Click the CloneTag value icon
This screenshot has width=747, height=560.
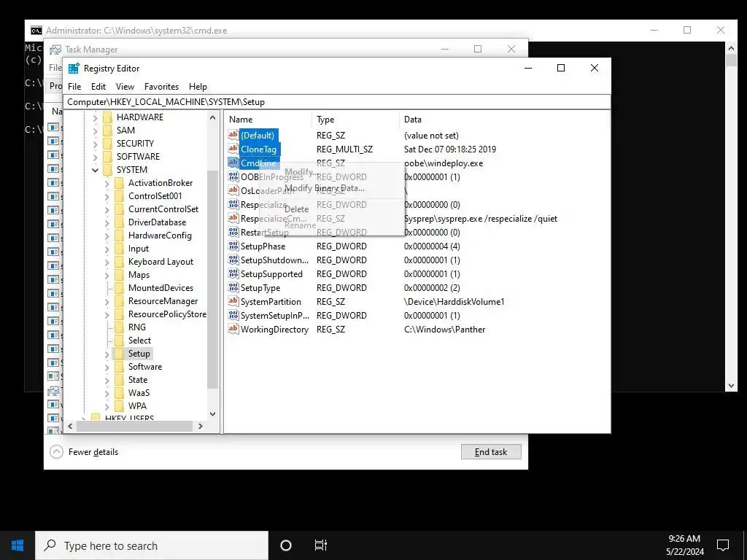pyautogui.click(x=233, y=149)
